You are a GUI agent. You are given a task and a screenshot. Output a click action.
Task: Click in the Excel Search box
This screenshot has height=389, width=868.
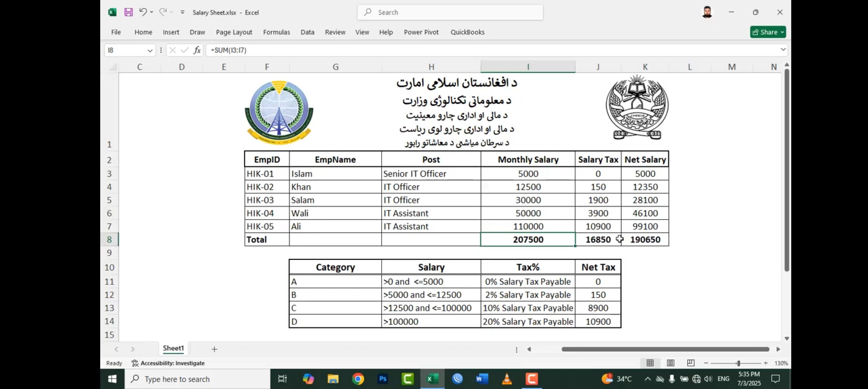(x=450, y=12)
